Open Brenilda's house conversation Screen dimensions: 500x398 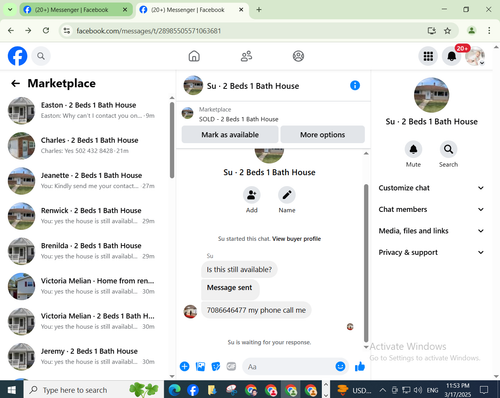87,251
